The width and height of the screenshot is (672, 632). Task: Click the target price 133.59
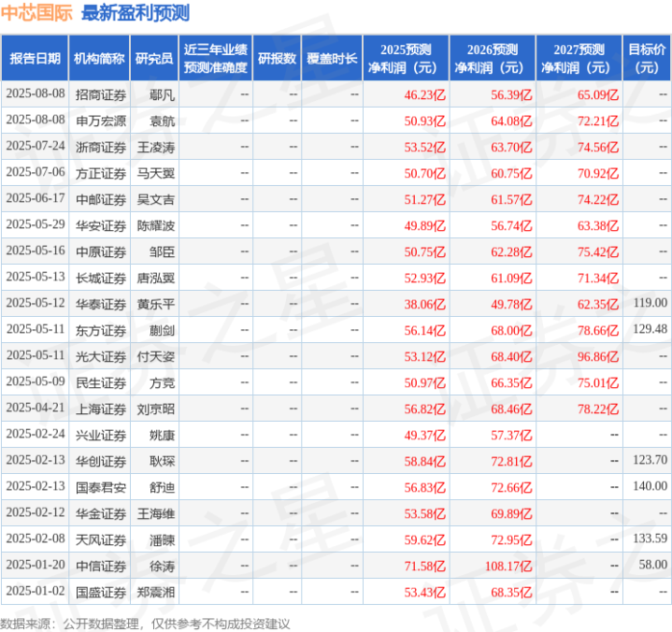651,539
